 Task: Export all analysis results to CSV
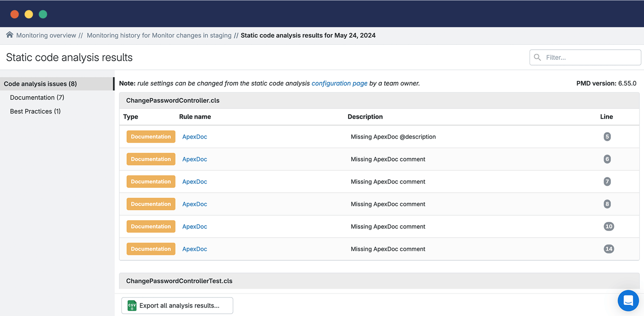[177, 306]
